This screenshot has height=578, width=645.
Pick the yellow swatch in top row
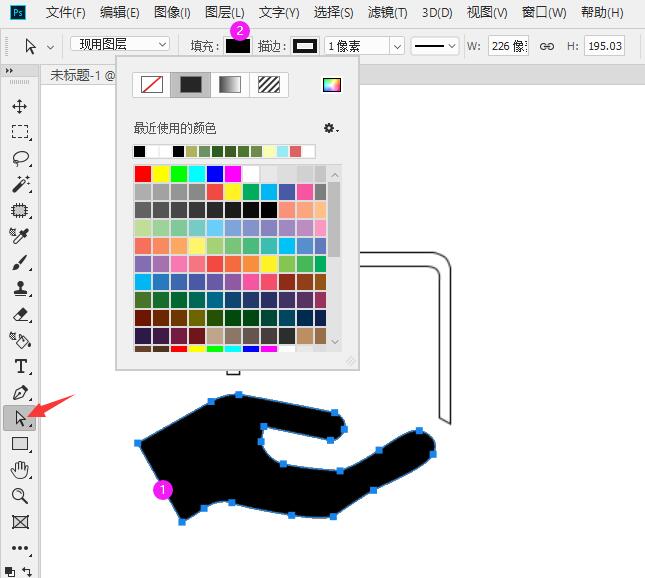click(161, 174)
